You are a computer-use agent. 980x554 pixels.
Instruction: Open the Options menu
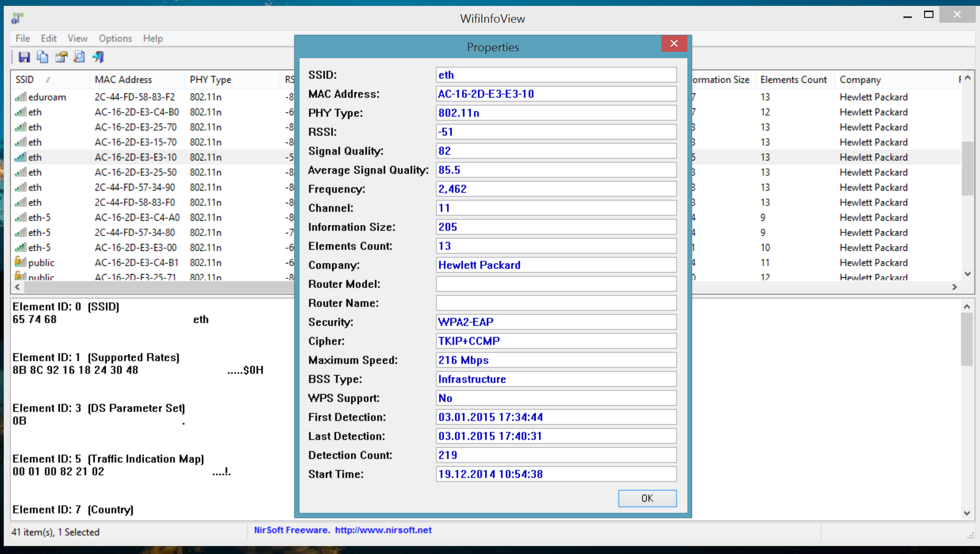[115, 39]
